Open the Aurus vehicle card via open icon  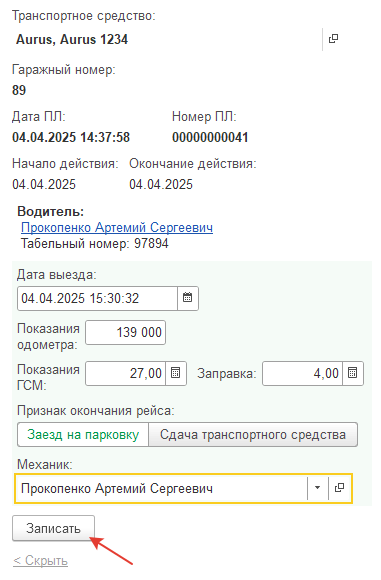click(333, 39)
